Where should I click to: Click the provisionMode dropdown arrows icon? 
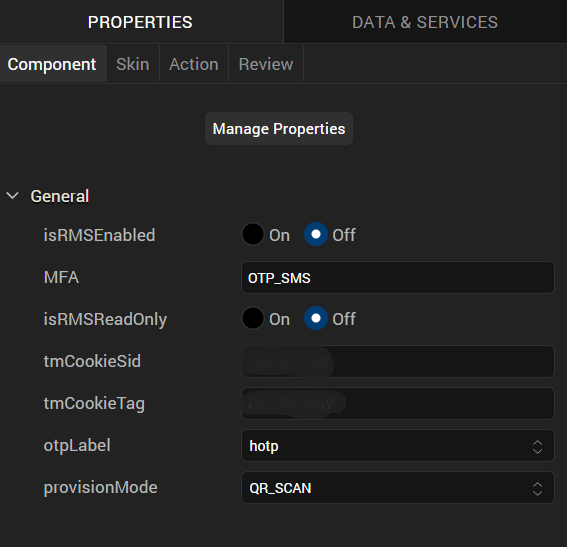[537, 488]
